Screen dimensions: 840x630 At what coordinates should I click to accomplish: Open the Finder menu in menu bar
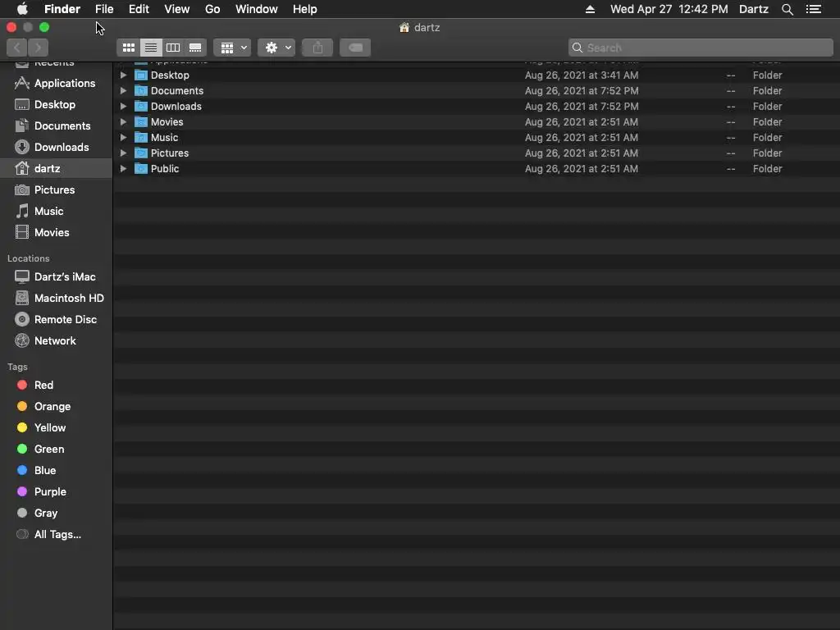click(x=62, y=9)
